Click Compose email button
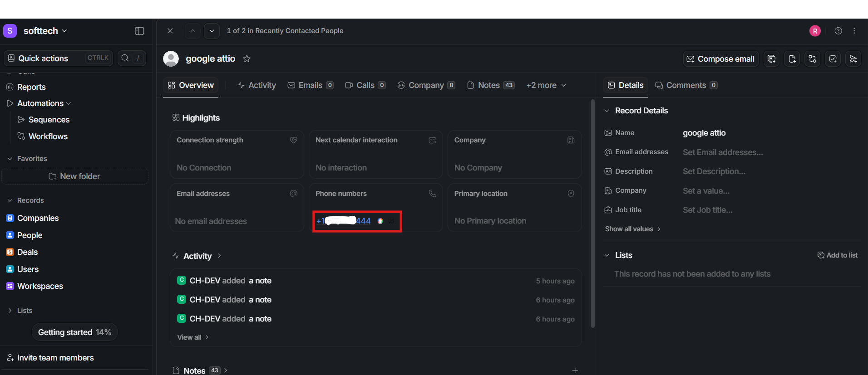 720,59
